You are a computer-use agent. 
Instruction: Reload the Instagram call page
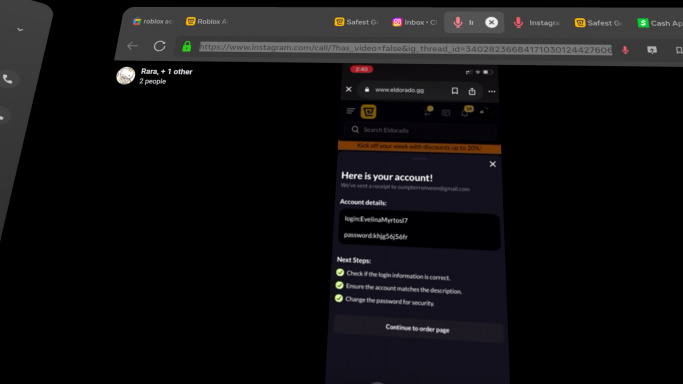click(x=159, y=46)
